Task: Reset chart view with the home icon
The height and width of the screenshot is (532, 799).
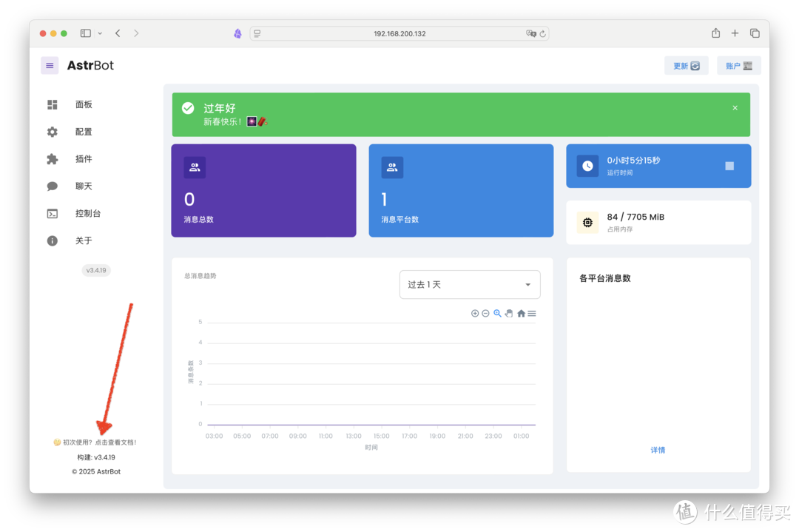Action: [x=521, y=313]
